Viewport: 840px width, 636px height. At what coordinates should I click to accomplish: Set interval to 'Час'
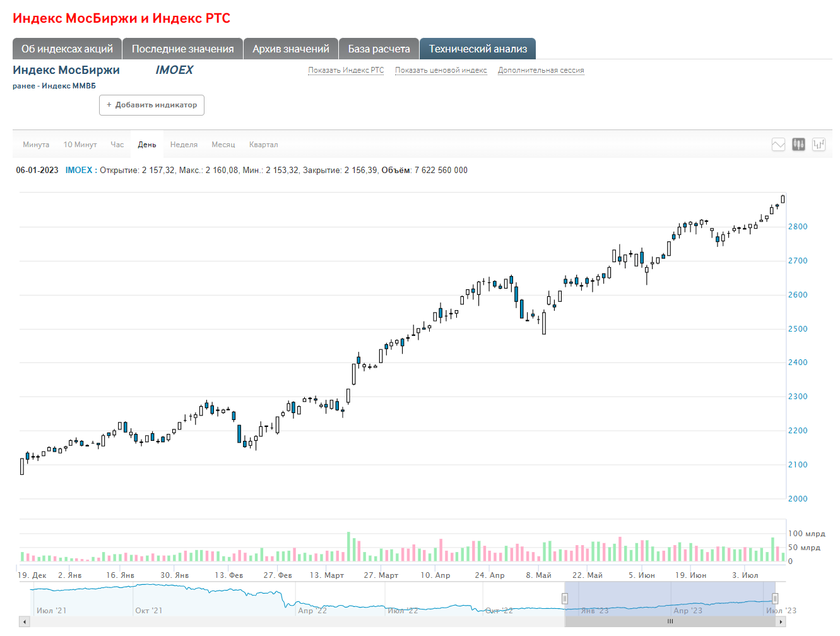[117, 145]
